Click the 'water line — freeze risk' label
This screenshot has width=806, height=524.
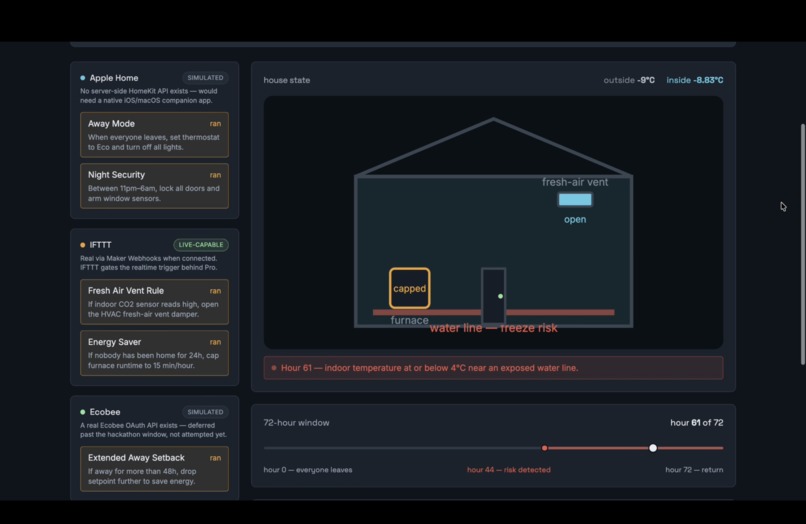pyautogui.click(x=493, y=328)
